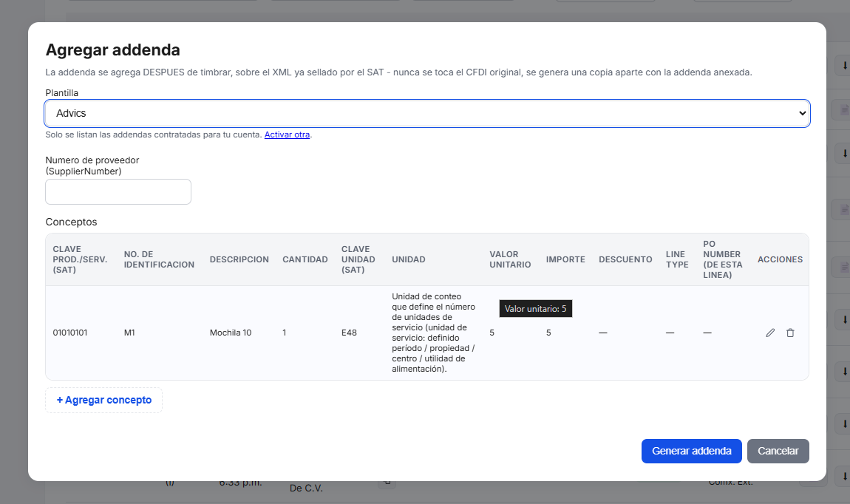Click the CANTIDAD column header
The image size is (850, 504).
305,259
